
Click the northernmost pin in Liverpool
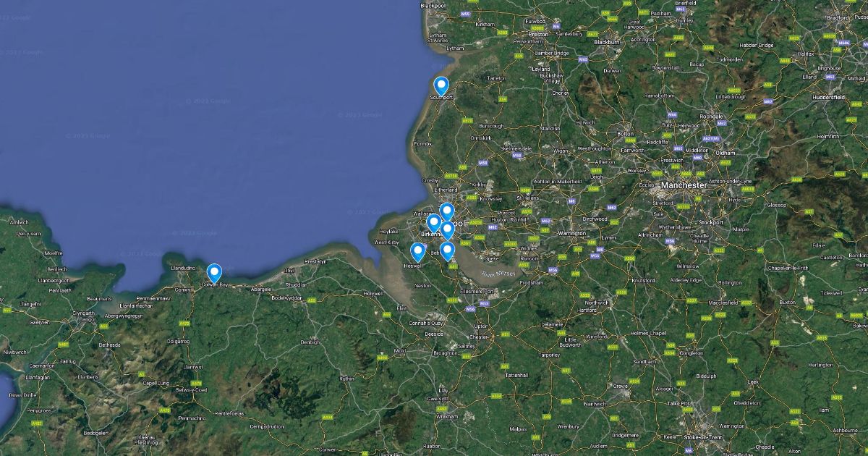click(x=446, y=212)
